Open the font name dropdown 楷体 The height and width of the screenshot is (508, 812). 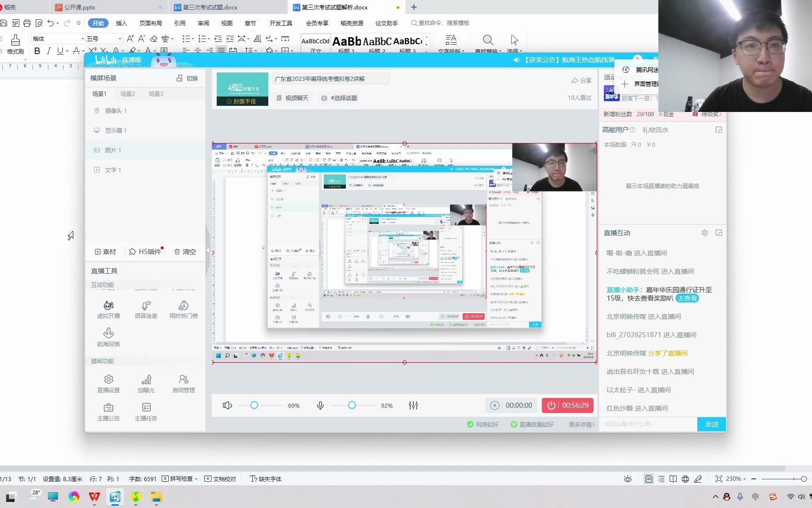click(83, 39)
